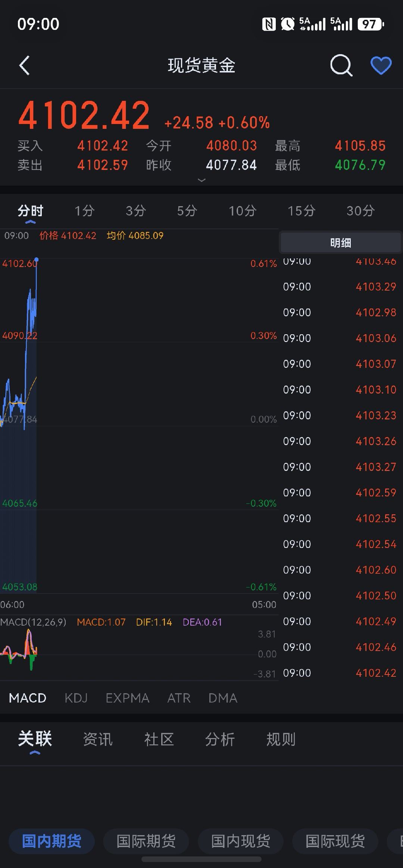The width and height of the screenshot is (403, 868).
Task: Select the ATR indicator
Action: [179, 698]
